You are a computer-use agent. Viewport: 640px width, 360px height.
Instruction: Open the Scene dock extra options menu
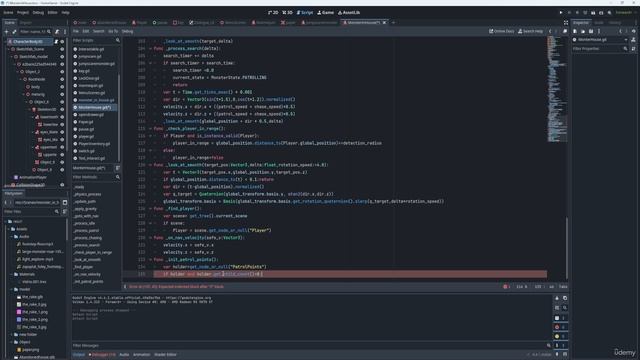pos(64,31)
